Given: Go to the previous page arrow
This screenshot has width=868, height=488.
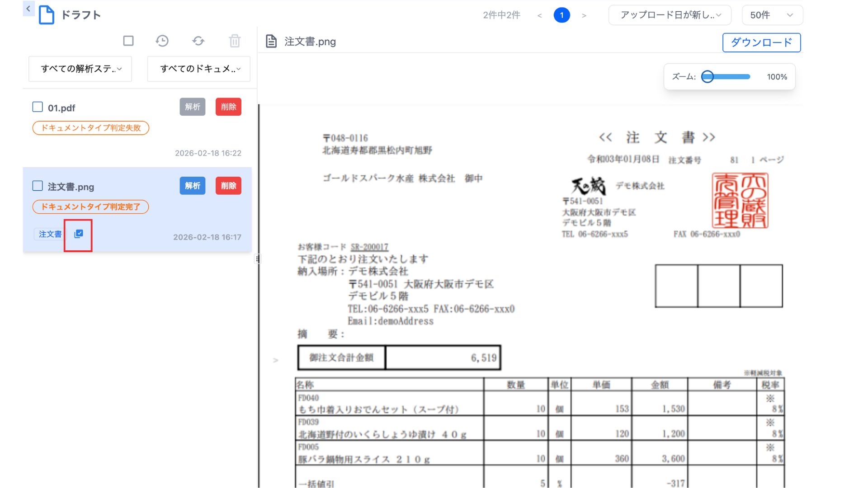Looking at the screenshot, I should point(539,15).
